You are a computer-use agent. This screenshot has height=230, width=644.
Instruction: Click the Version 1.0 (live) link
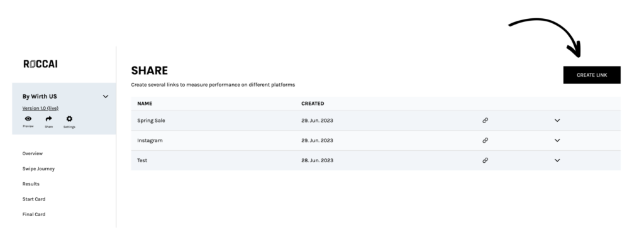coord(40,109)
